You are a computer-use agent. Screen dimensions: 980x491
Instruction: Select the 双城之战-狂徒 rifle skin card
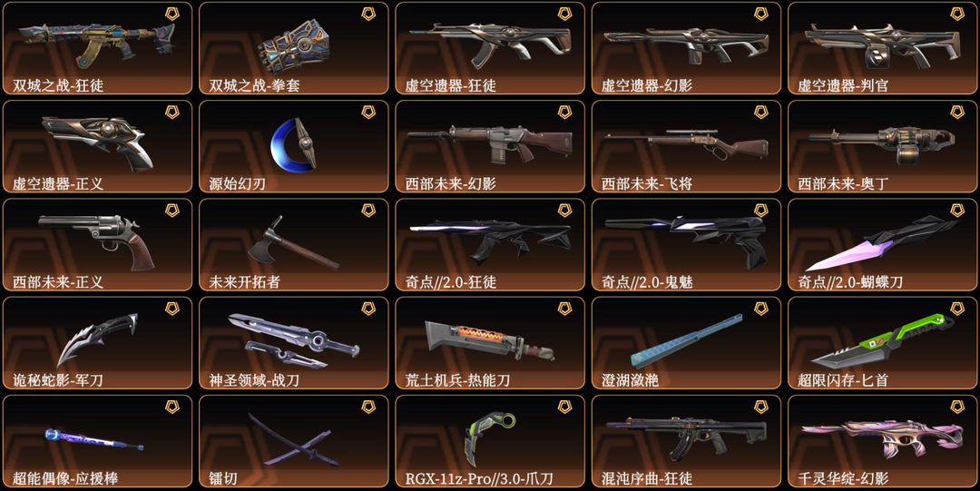coord(97,48)
